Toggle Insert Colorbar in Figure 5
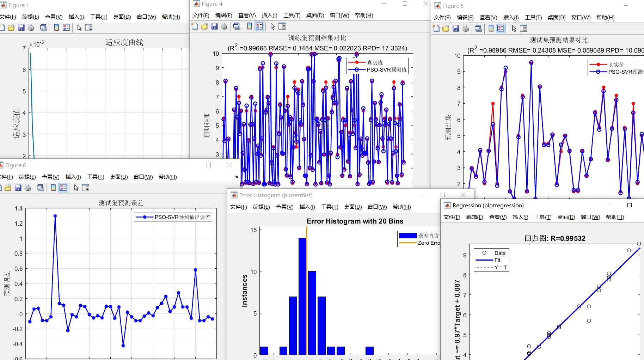 [x=491, y=28]
